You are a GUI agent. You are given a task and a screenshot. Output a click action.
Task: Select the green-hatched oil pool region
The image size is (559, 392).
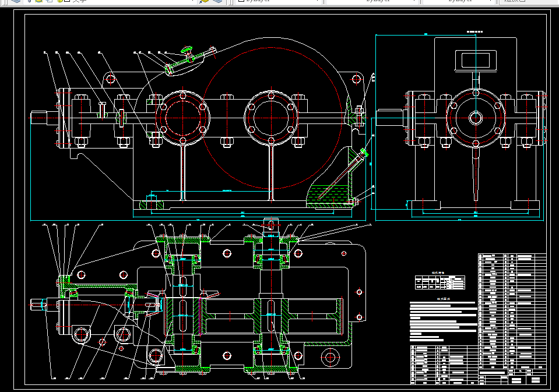(327, 195)
